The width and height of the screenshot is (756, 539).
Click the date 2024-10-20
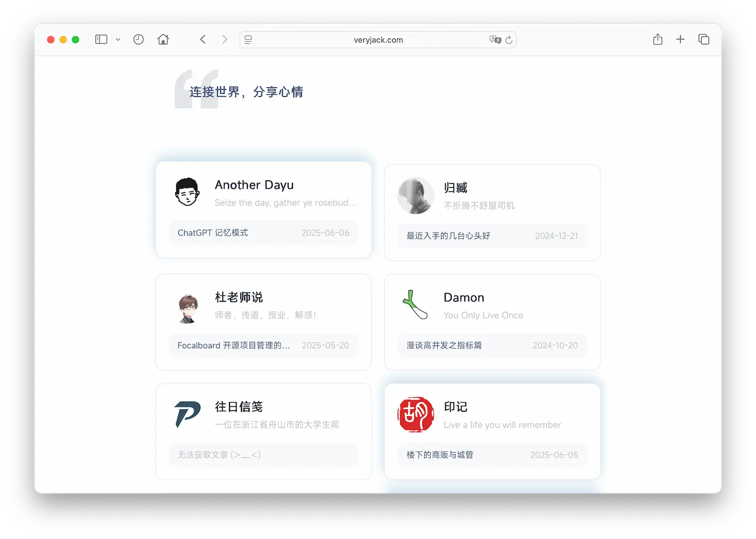pos(555,345)
